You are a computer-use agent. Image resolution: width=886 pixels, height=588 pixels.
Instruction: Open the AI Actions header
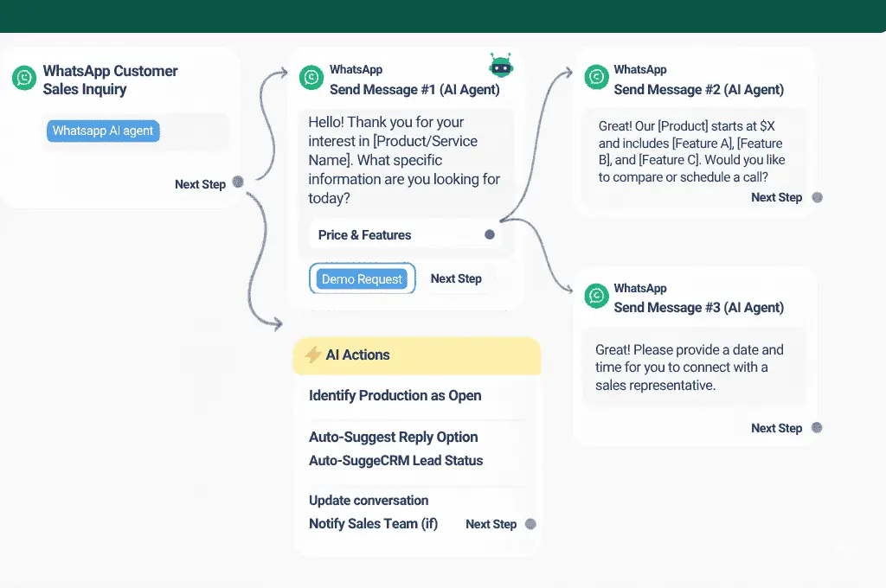click(416, 355)
